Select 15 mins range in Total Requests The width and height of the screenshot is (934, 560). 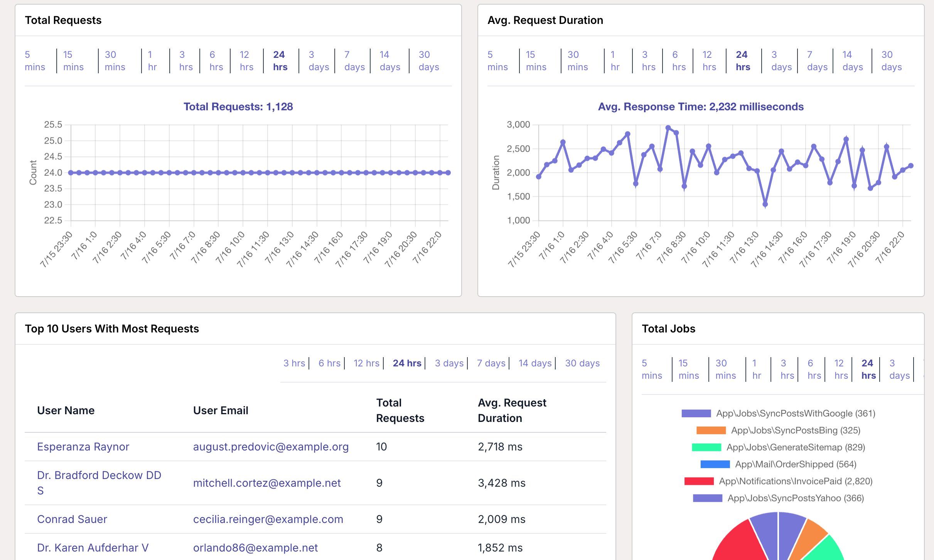point(73,61)
